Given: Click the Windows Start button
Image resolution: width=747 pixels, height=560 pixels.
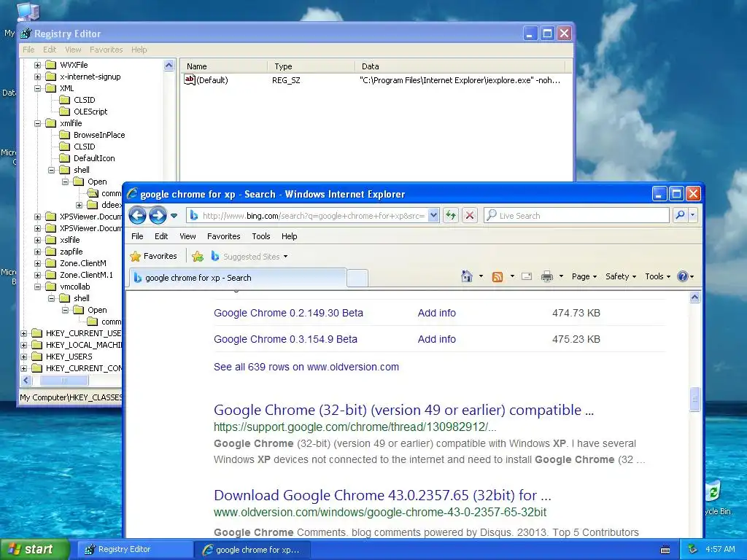Looking at the screenshot, I should [x=35, y=550].
